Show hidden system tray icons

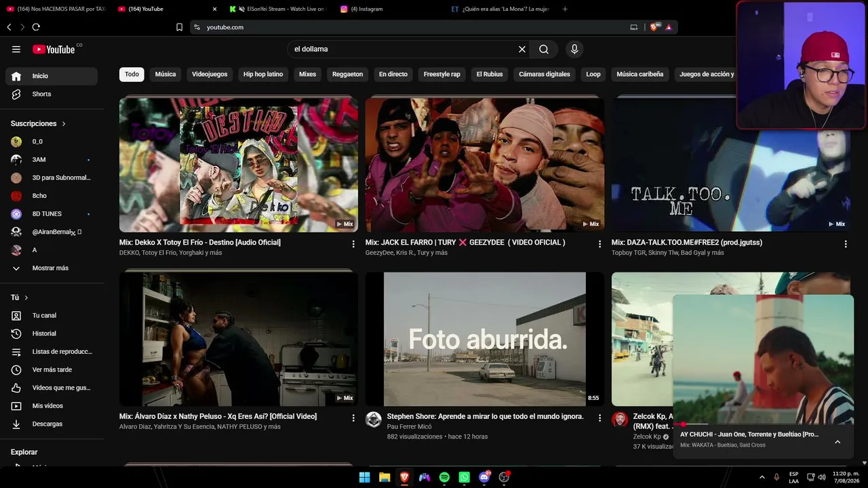pyautogui.click(x=762, y=477)
